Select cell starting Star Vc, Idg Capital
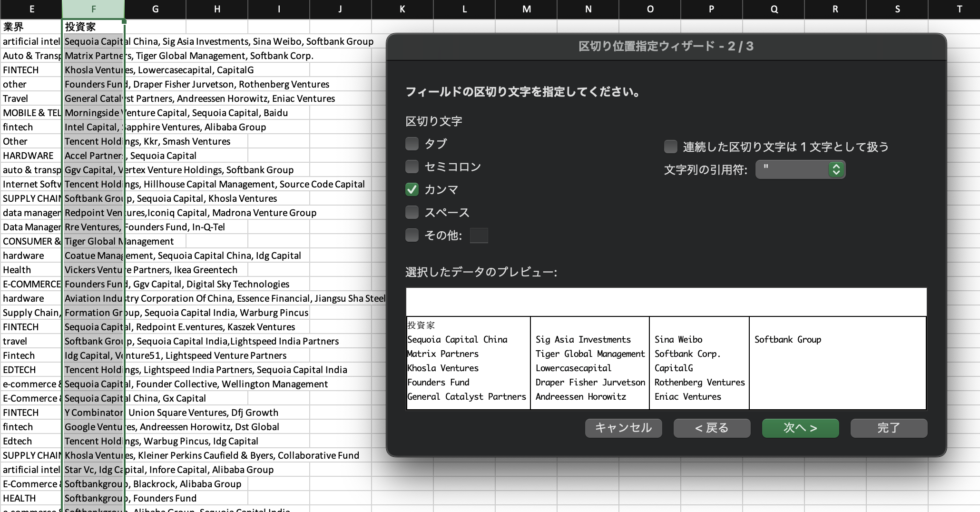This screenshot has height=512, width=980. pos(93,470)
